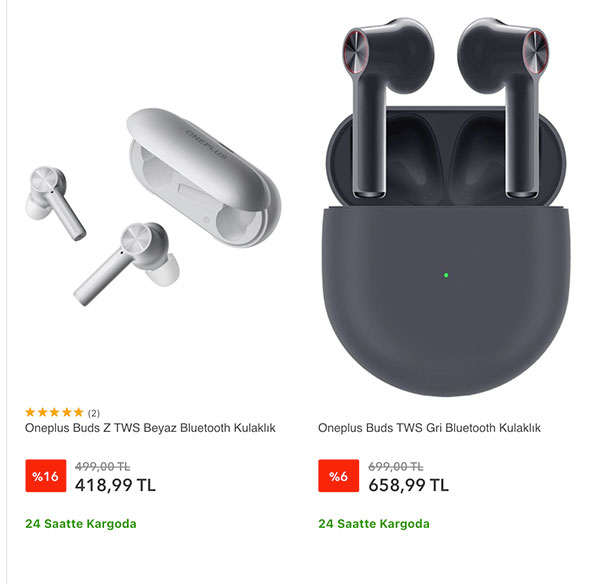Viewport: 600px width, 584px height.
Task: Click the lower white earbud with ear tip
Action: pos(128,262)
